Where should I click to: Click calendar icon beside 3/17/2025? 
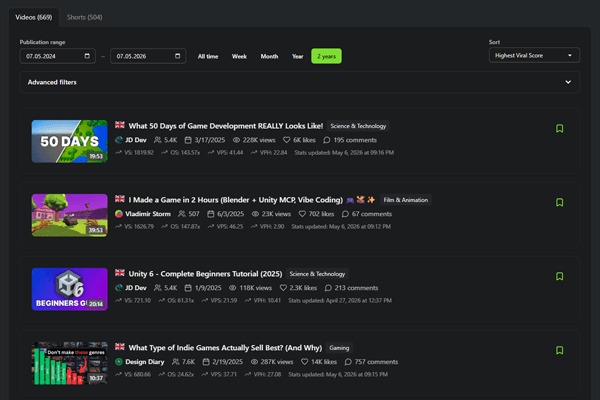tap(188, 140)
